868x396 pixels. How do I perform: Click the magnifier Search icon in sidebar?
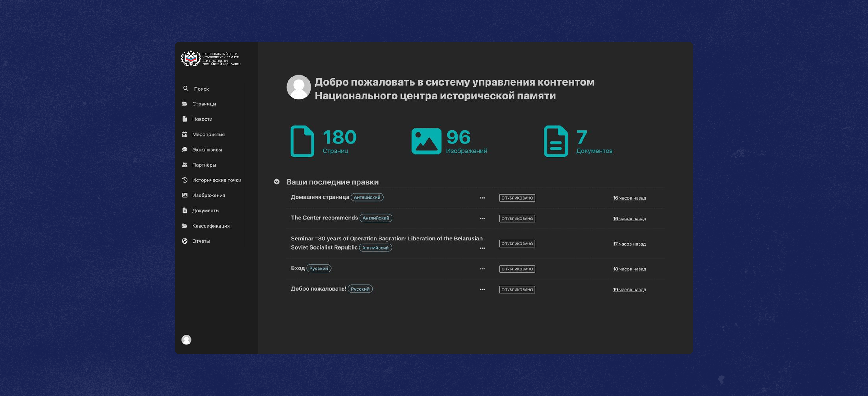click(x=186, y=88)
